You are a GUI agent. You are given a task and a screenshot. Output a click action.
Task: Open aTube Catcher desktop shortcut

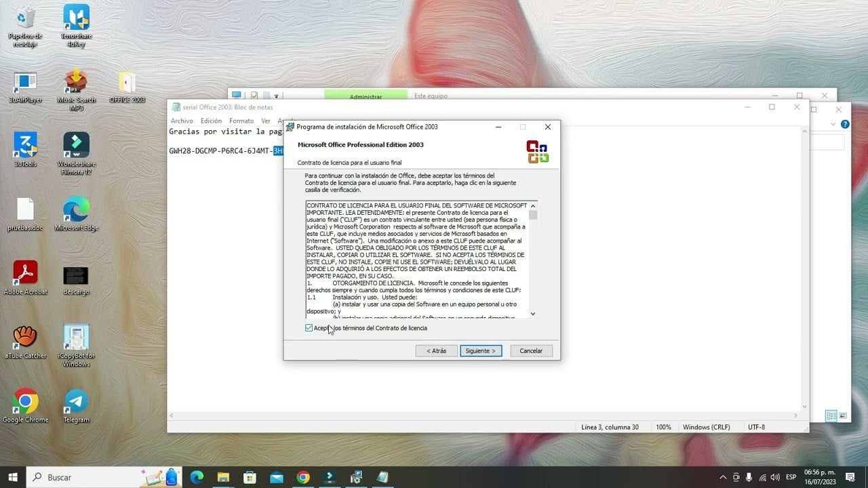25,342
